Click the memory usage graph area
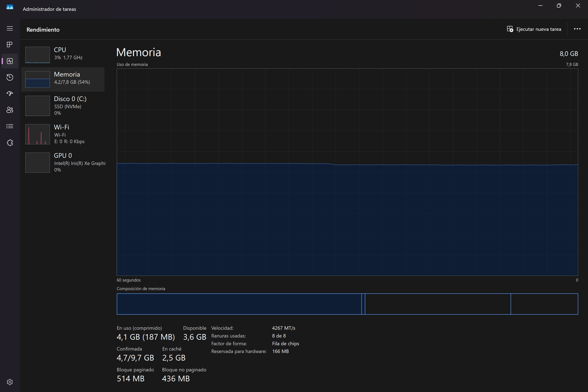Screen dimensions: 588x392 [x=347, y=172]
